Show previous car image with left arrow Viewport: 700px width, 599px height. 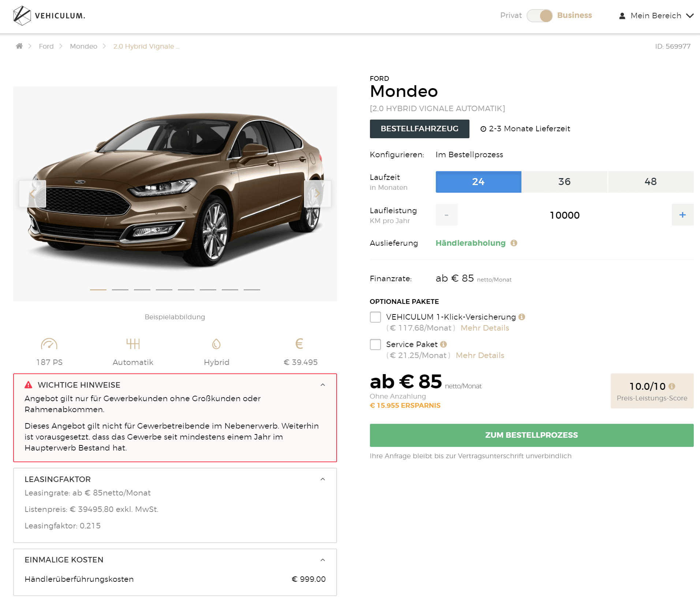[x=33, y=194]
